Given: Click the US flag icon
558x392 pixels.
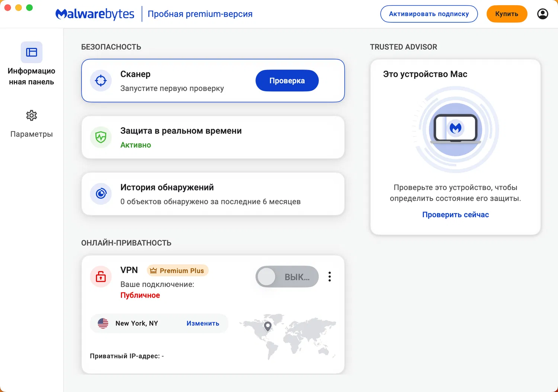Looking at the screenshot, I should (103, 323).
